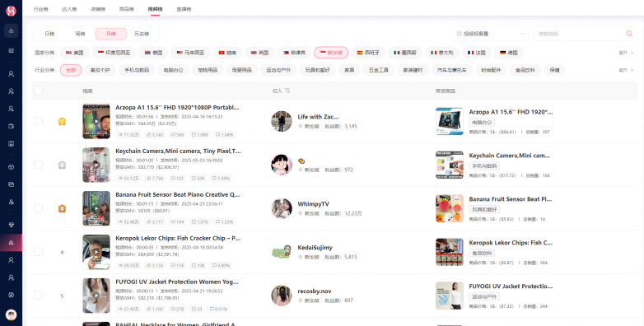
Task: Click the WhimpyTV creator avatar
Action: (x=282, y=208)
